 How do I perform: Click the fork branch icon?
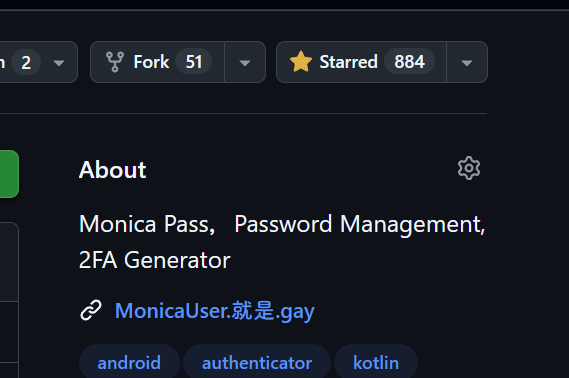[115, 62]
